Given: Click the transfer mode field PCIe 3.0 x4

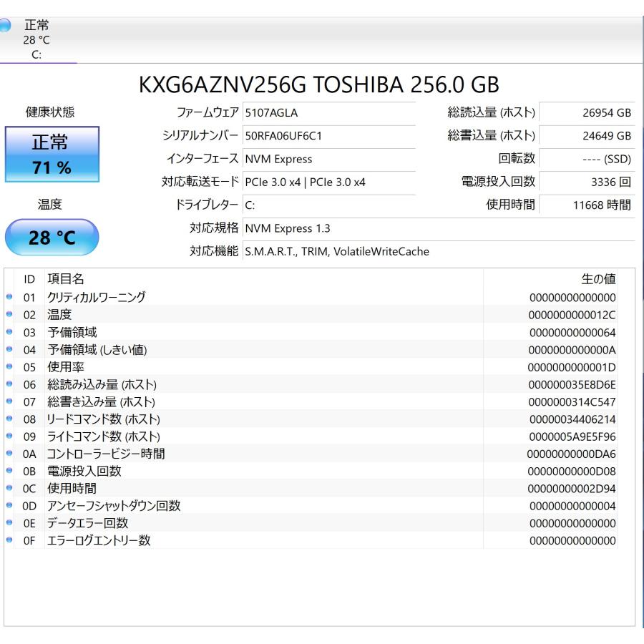Looking at the screenshot, I should (x=329, y=182).
